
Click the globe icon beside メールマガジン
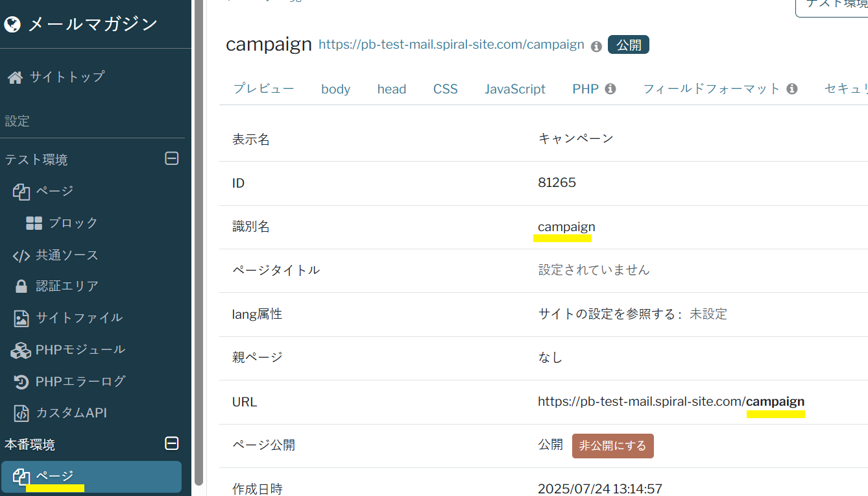coord(12,25)
